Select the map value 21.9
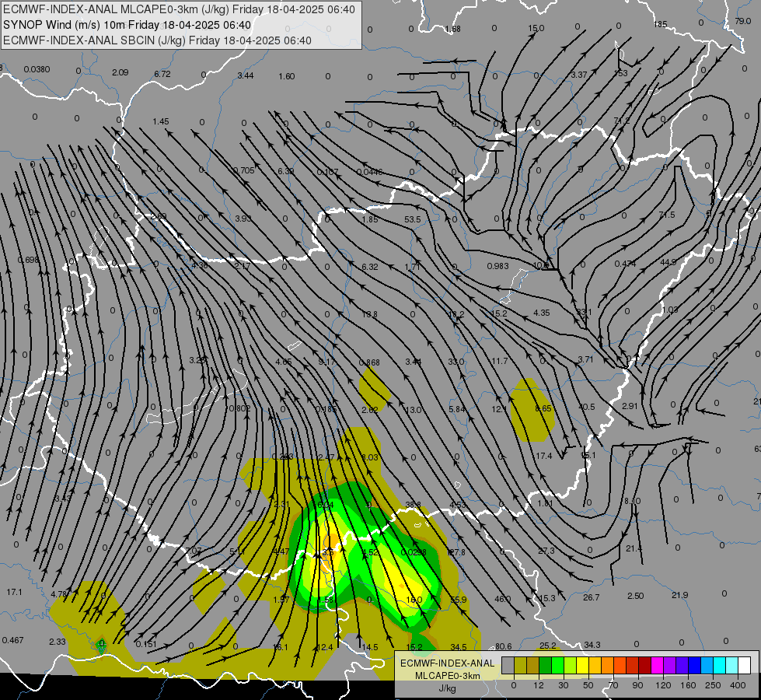The image size is (761, 700). tap(680, 595)
